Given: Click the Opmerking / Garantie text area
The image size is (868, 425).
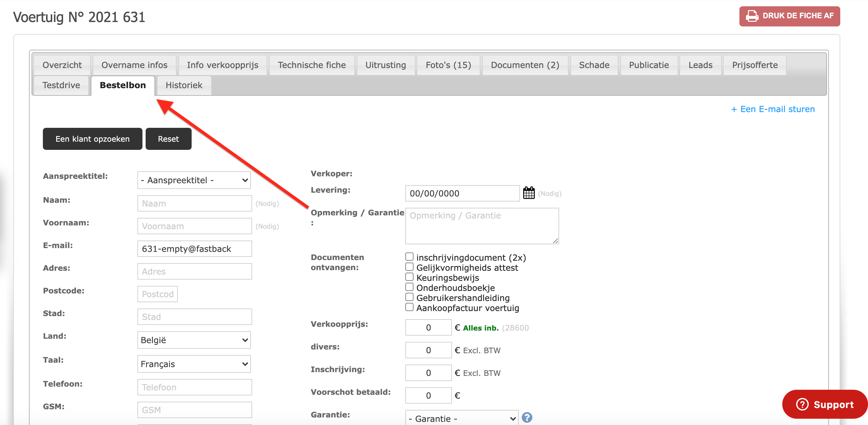Looking at the screenshot, I should coord(482,226).
